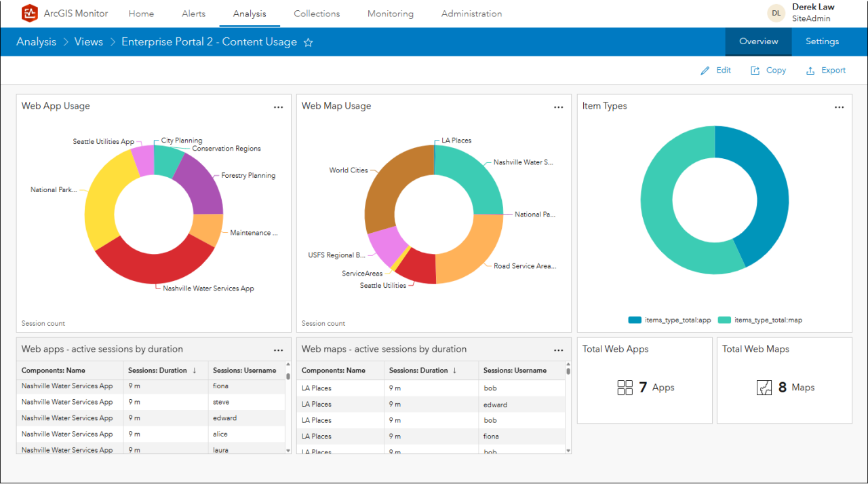Open Web Map Usage options menu

point(559,107)
